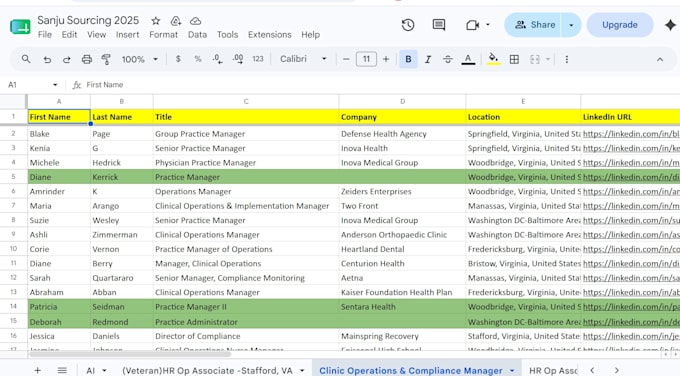Open the View menu

(x=96, y=35)
